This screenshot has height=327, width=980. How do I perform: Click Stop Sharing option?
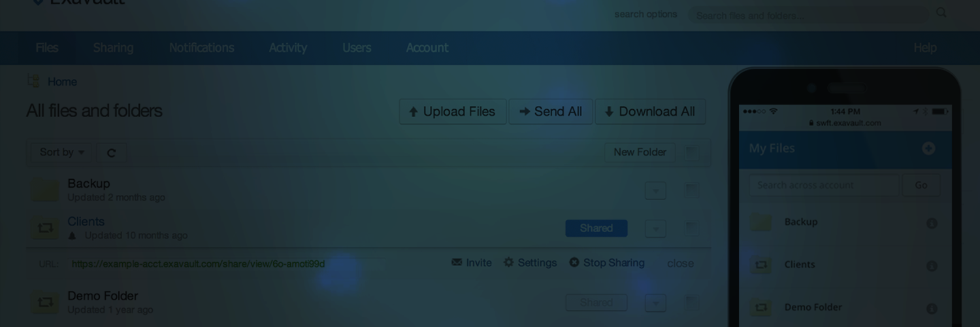[607, 263]
